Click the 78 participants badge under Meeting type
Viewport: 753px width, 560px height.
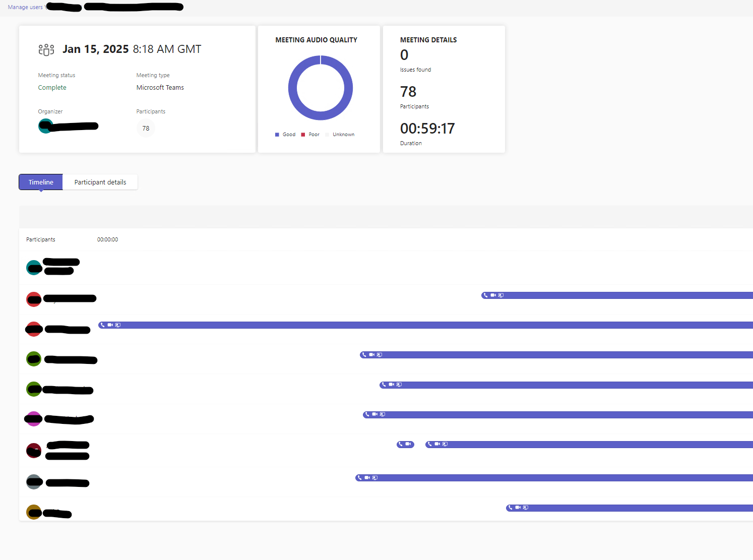click(146, 128)
